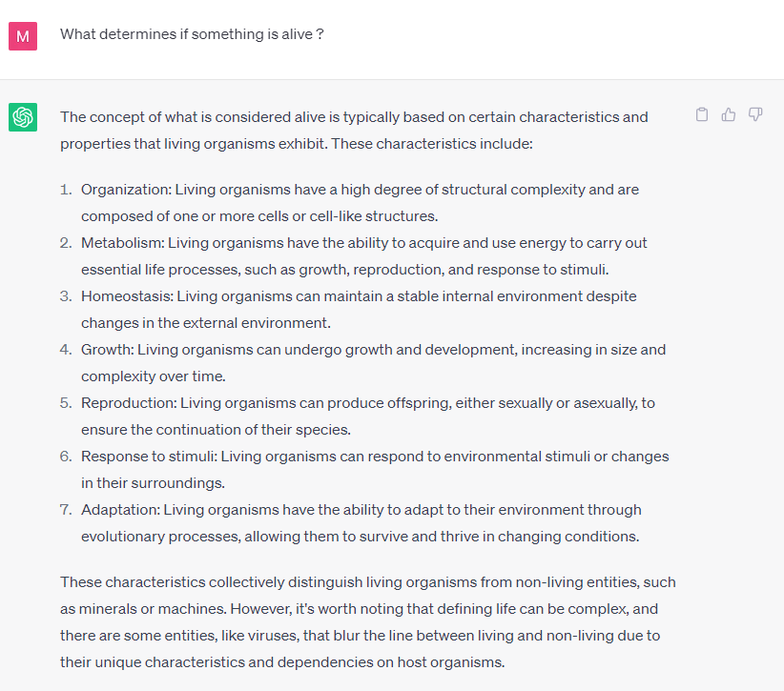
Task: Copy the response with the clipboard icon
Action: [702, 115]
